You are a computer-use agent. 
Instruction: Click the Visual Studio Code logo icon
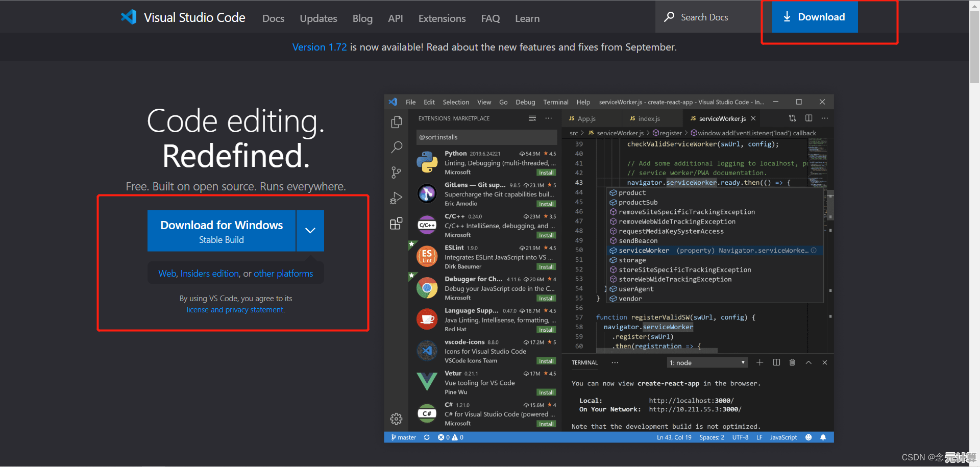pos(129,17)
